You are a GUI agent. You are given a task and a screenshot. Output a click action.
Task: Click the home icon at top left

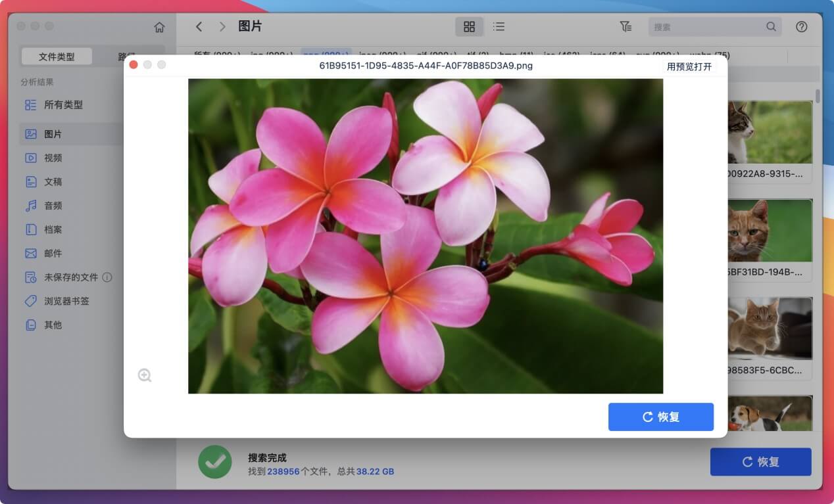coord(159,26)
